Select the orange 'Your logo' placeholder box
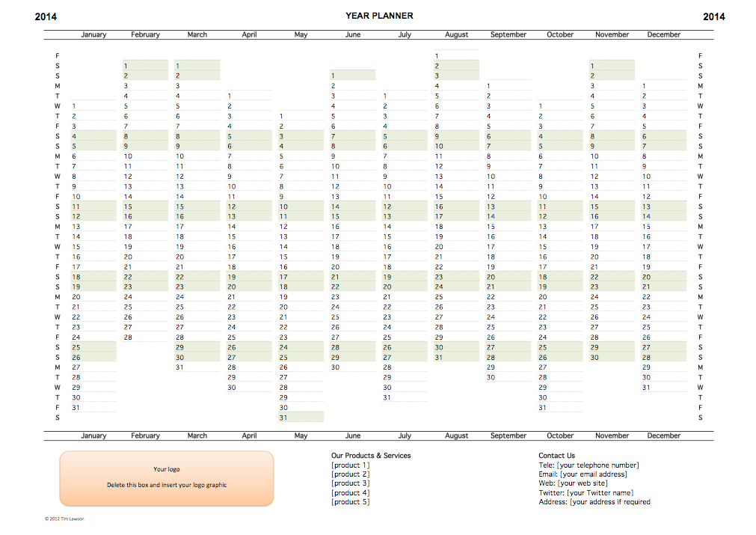This screenshot has height=535, width=756. pyautogui.click(x=167, y=477)
